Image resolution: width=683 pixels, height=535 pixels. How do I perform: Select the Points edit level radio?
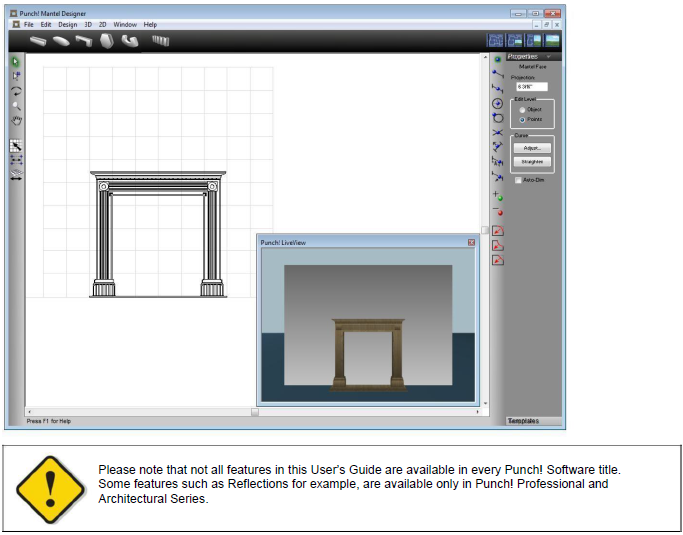click(522, 120)
